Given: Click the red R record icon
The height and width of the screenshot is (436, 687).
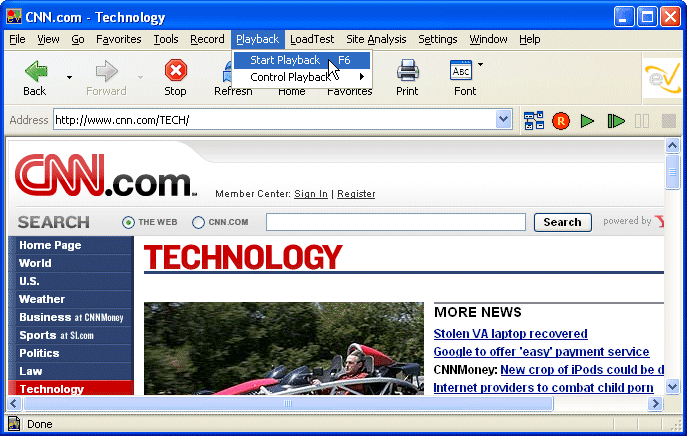Looking at the screenshot, I should click(x=561, y=121).
